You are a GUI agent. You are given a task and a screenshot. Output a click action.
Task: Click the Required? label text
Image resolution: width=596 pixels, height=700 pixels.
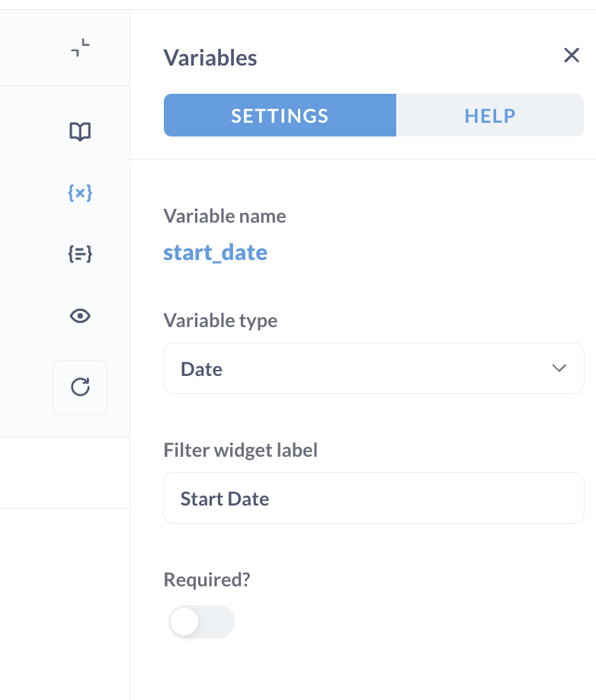click(x=207, y=580)
